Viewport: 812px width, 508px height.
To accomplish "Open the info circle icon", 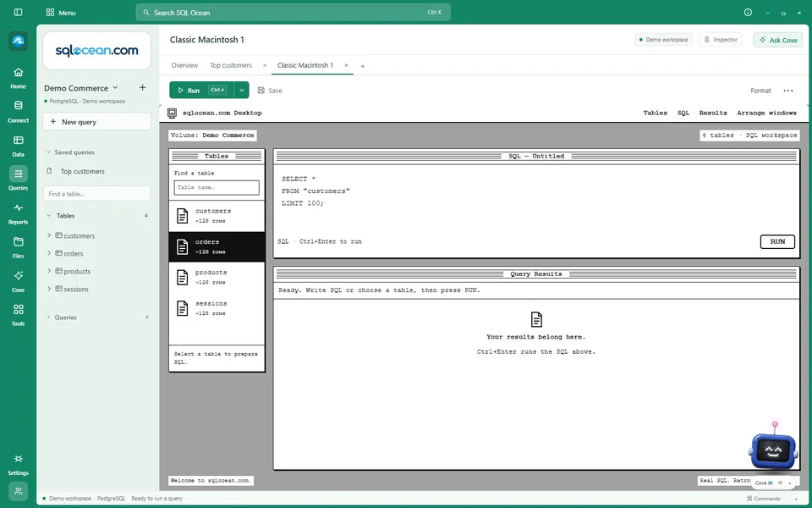I will [x=748, y=12].
